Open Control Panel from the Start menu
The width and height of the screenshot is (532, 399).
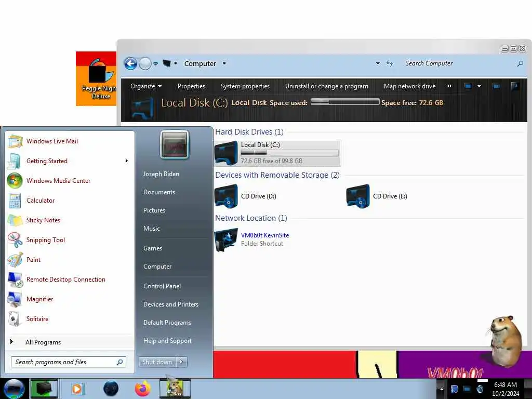(x=162, y=286)
